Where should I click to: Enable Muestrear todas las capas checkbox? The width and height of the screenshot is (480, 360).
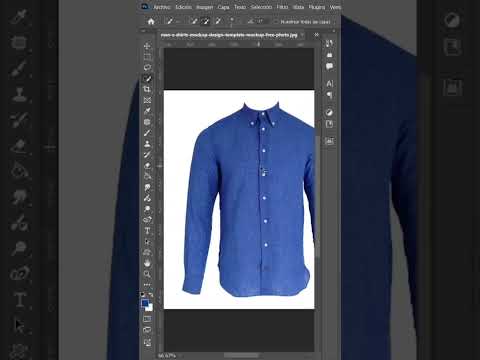coord(276,22)
